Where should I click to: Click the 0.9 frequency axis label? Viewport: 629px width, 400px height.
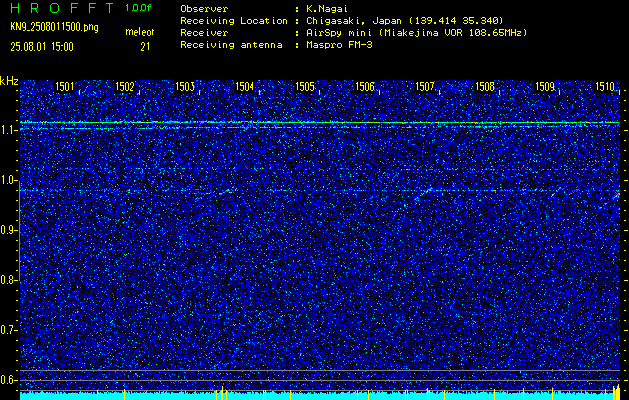click(8, 230)
